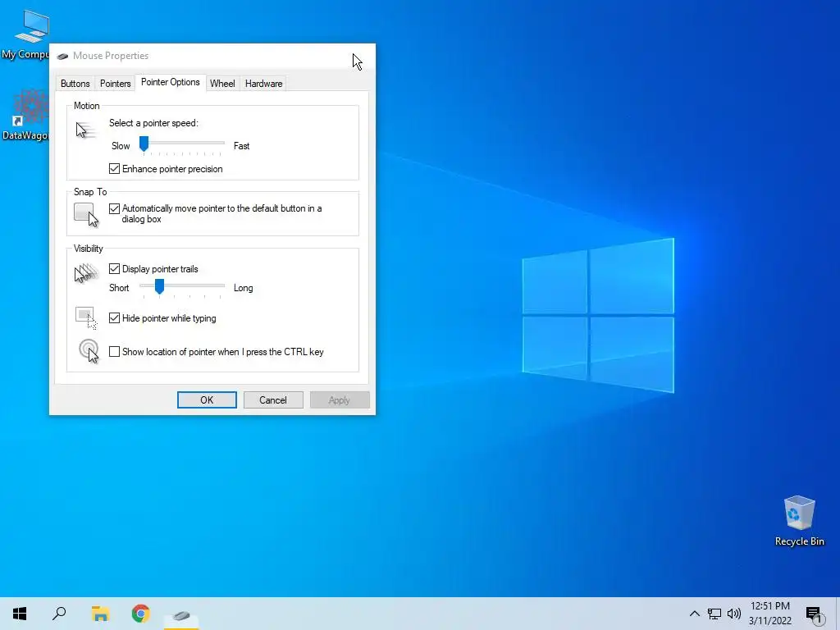Screen dimensions: 840x630
Task: Click the Long label of trails slider
Action: click(x=243, y=288)
